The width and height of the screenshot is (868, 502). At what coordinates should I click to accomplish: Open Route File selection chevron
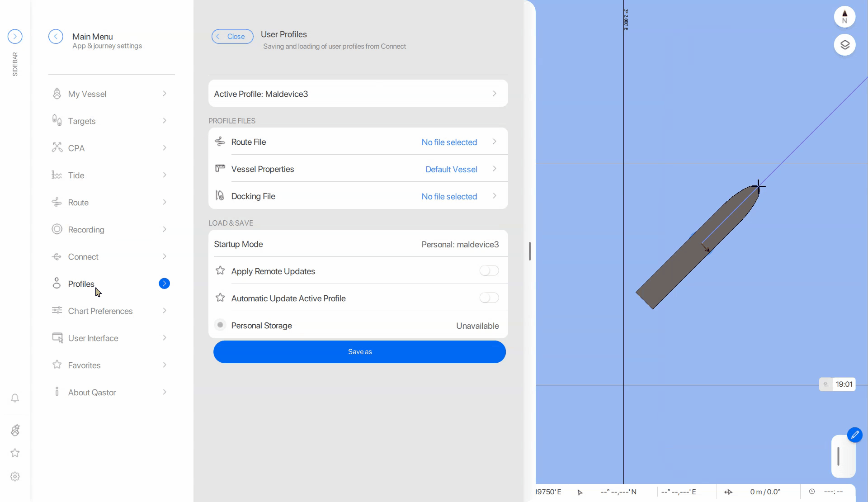tap(495, 142)
